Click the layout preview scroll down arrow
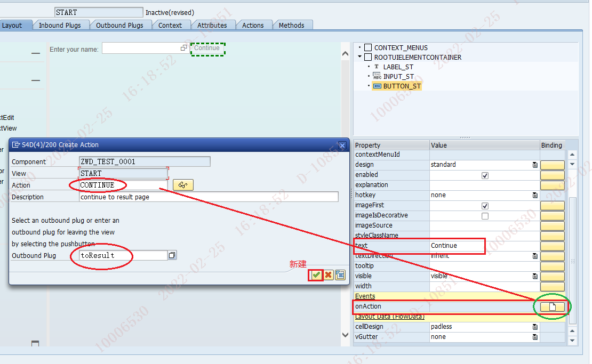 (x=345, y=335)
